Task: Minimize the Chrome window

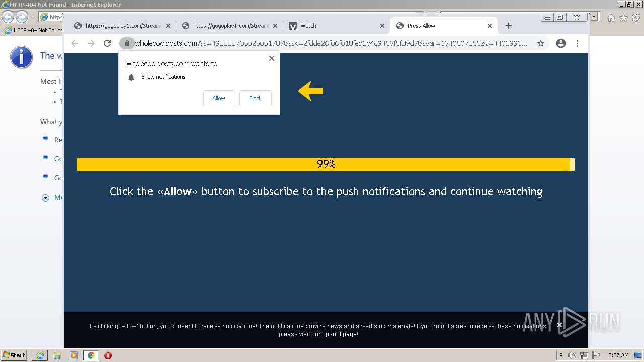Action: [547, 17]
